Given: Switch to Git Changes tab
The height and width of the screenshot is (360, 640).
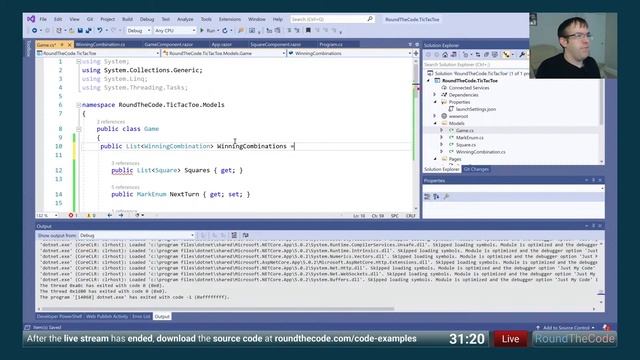Looking at the screenshot, I should coord(476,169).
